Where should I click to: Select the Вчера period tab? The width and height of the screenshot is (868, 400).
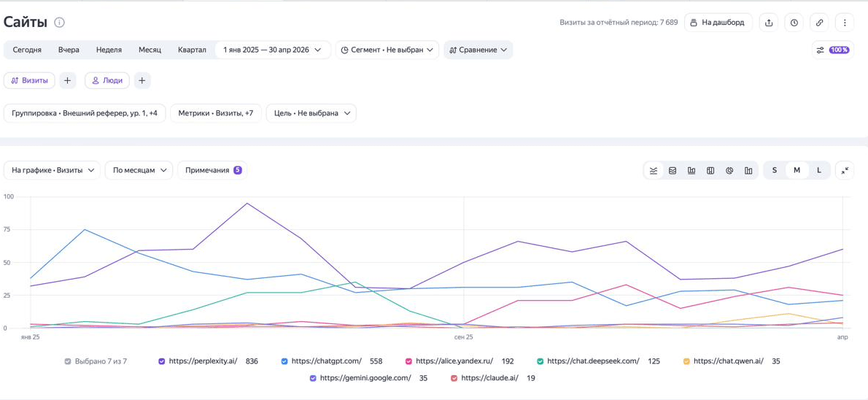pos(69,50)
